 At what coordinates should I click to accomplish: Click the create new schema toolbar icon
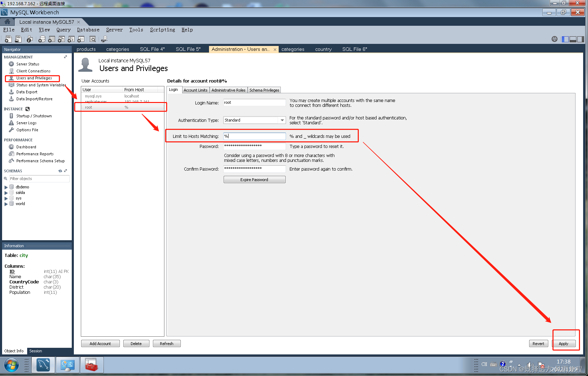click(41, 39)
